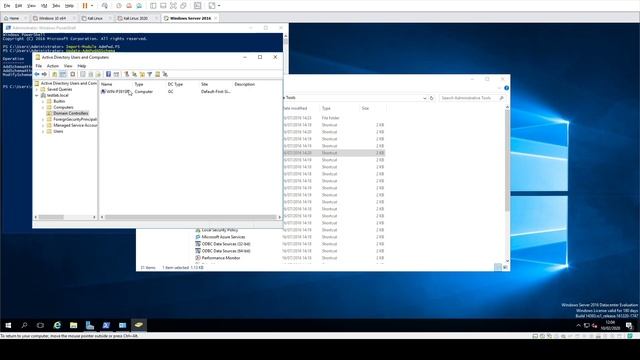Click the filter funnel icon in Active Directory toolbar
640x360 pixels.
pyautogui.click(x=150, y=74)
